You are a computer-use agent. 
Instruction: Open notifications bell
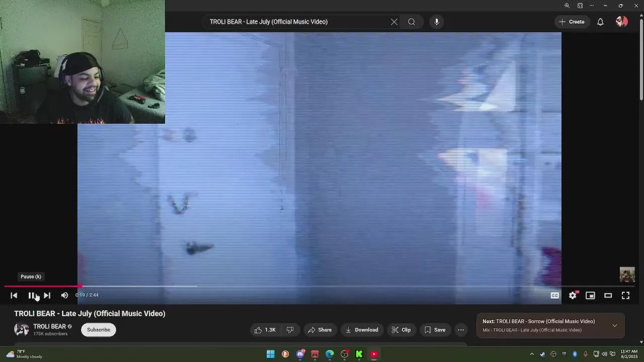click(600, 22)
